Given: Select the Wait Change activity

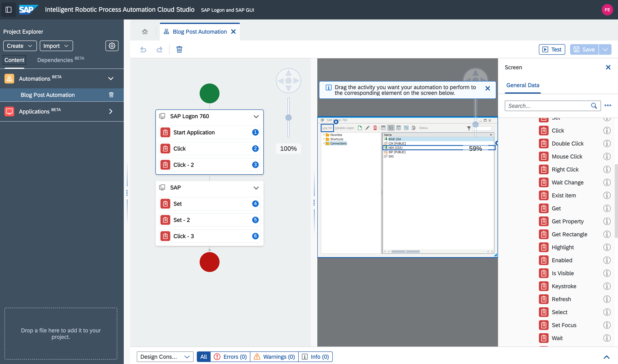Looking at the screenshot, I should (x=567, y=182).
